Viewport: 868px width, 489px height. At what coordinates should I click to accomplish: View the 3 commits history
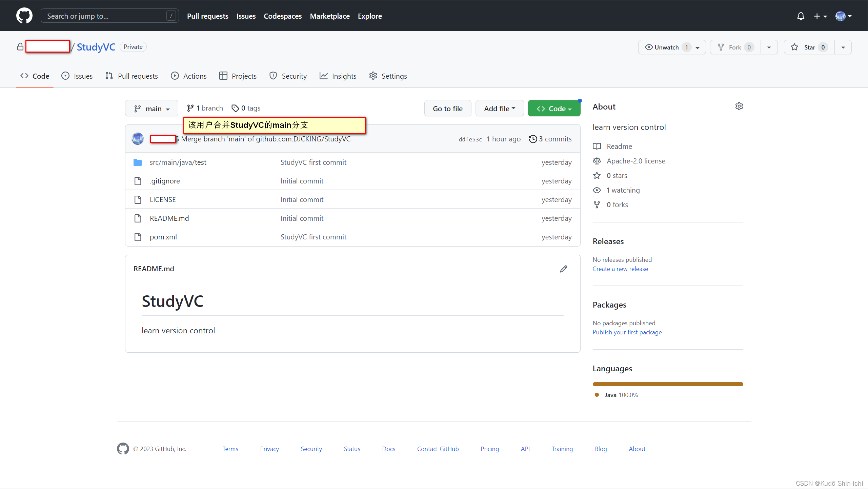[x=550, y=139]
